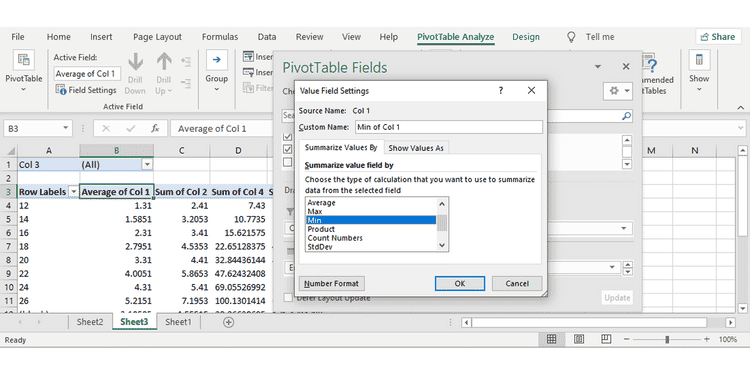Viewport: 750px width, 375px height.
Task: Click Field Settings label in ribbon
Action: (92, 90)
